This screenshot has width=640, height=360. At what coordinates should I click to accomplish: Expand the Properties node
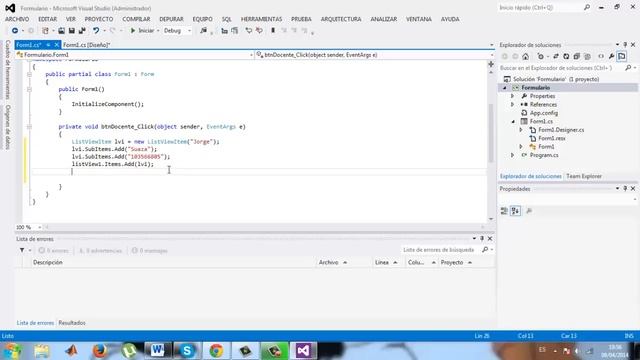click(x=513, y=96)
